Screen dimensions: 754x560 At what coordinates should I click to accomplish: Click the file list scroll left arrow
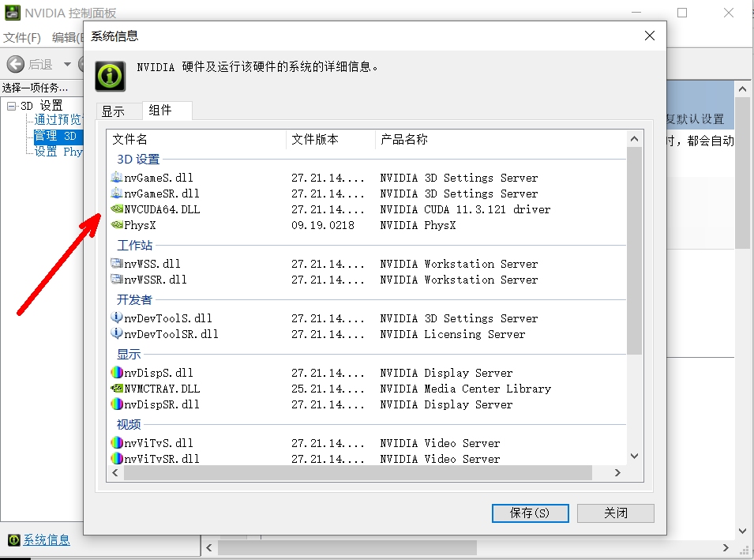(115, 473)
